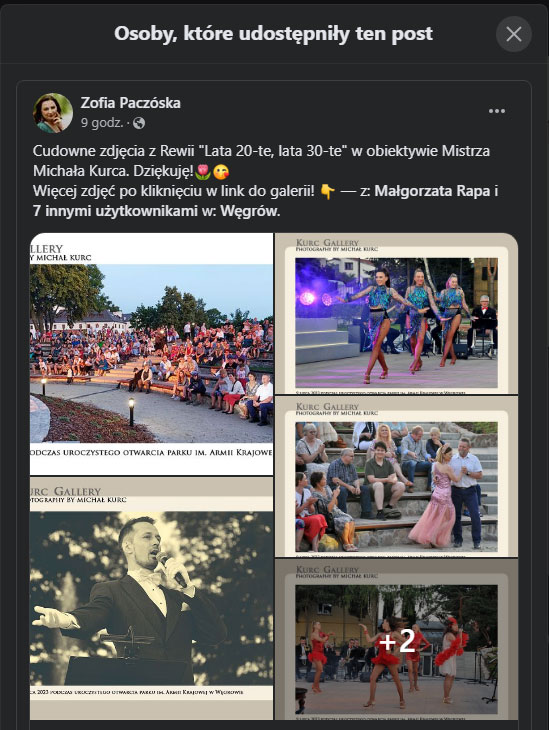Click the pointing-down hand emoji
Image resolution: width=549 pixels, height=730 pixels.
coord(328,191)
